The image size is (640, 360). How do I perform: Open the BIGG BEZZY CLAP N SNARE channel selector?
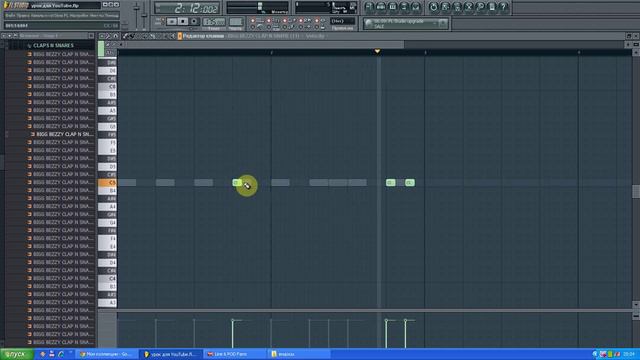[263, 36]
